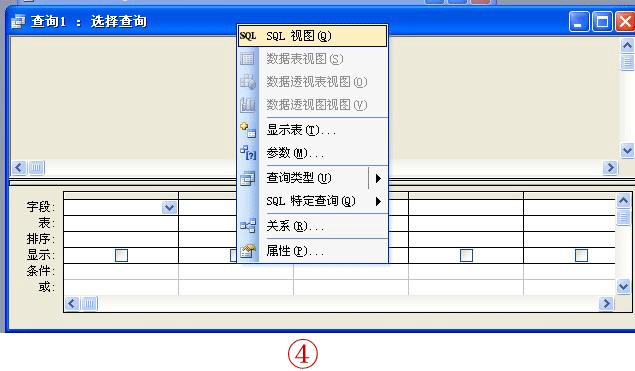
Task: Toggle 显示 checkbox in fifth grid column
Action: tap(582, 256)
